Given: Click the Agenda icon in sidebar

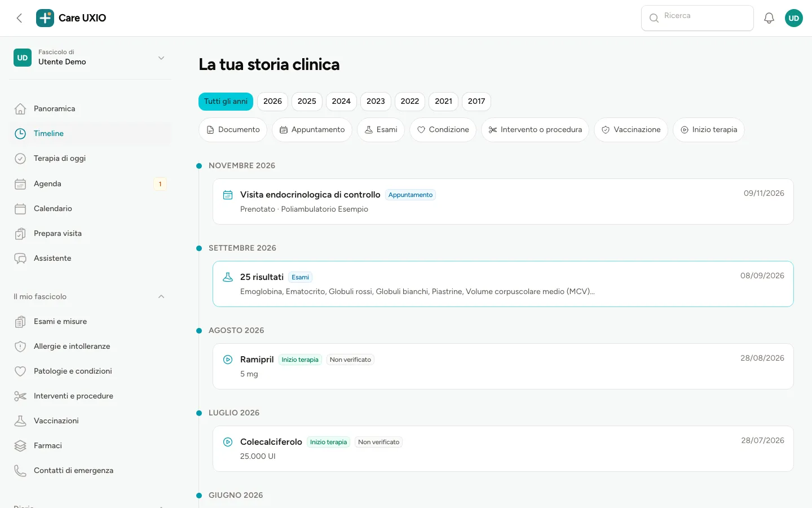Looking at the screenshot, I should 20,184.
